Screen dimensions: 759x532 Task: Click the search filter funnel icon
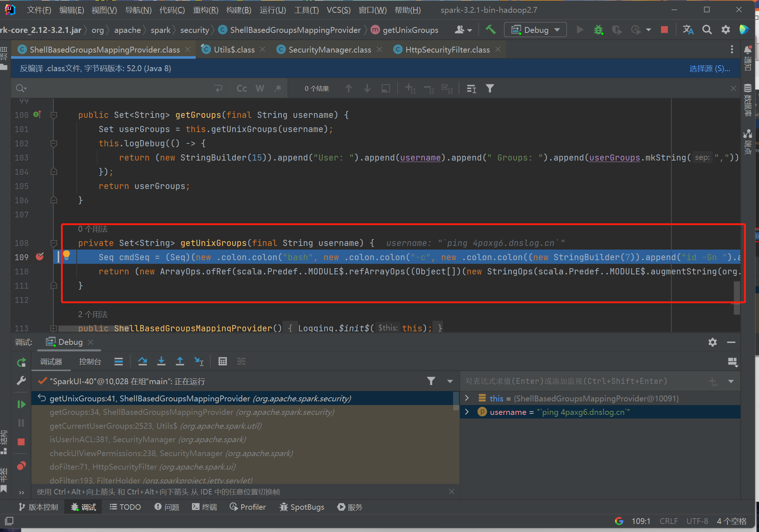[x=490, y=88]
